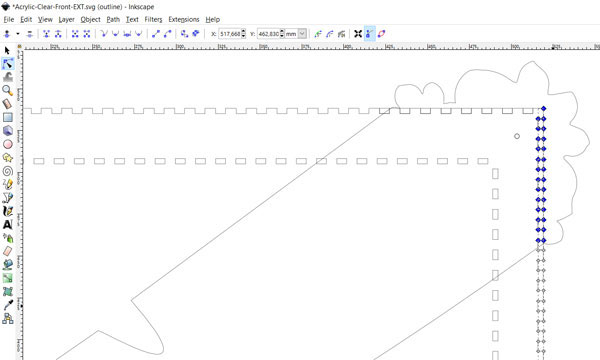Viewport: 600px width, 360px height.
Task: Choose the Rectangle tool
Action: point(8,117)
